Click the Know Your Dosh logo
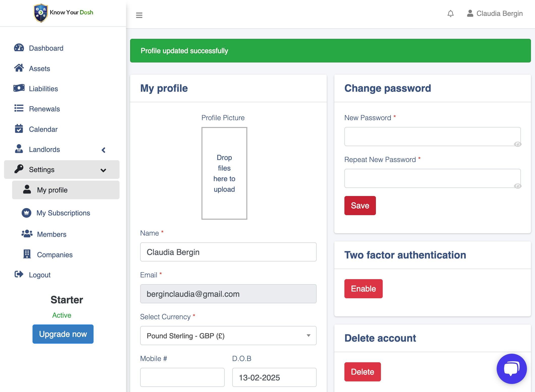Viewport: 535px width, 392px height. coord(63,13)
